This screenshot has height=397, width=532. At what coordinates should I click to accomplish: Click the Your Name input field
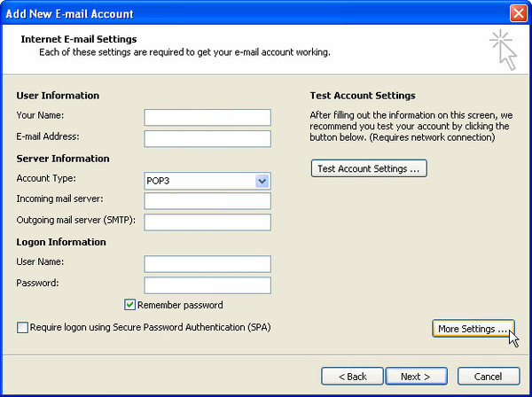pyautogui.click(x=207, y=117)
